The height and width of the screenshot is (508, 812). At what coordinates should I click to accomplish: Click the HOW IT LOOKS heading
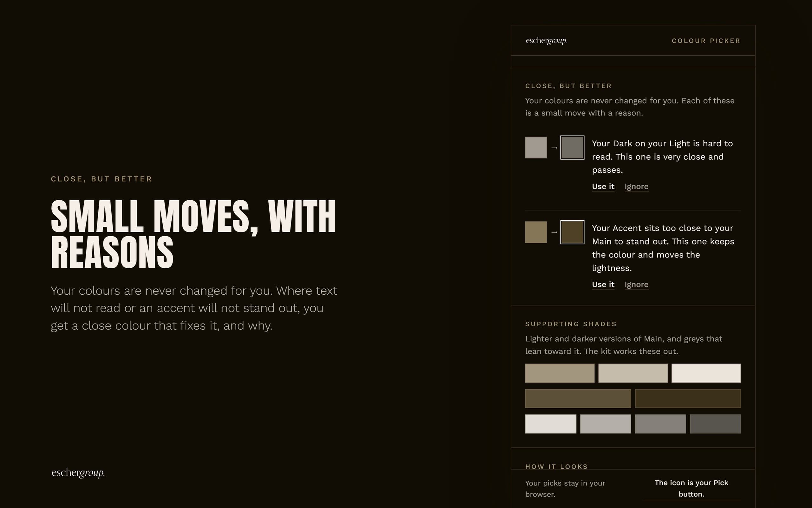556,466
